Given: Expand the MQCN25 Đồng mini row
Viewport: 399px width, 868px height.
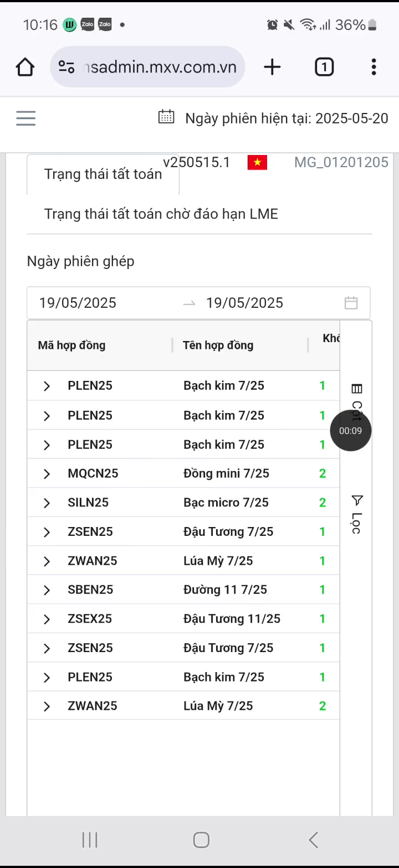Looking at the screenshot, I should tap(47, 474).
